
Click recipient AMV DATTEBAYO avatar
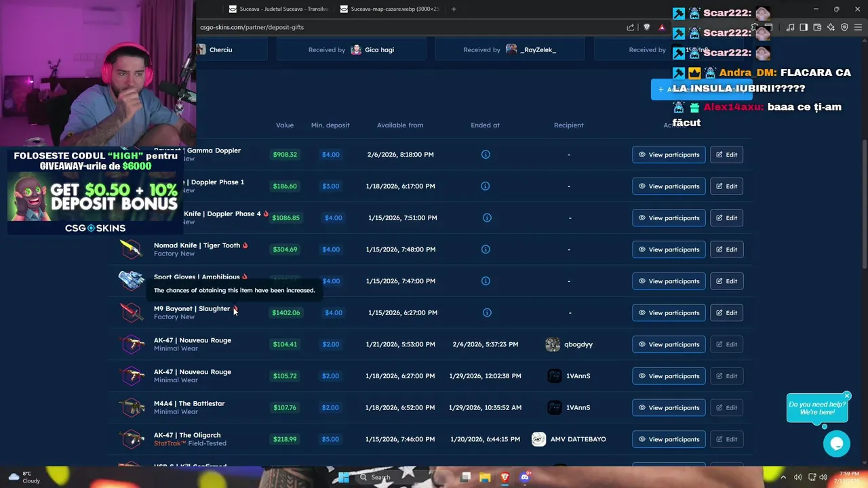538,439
